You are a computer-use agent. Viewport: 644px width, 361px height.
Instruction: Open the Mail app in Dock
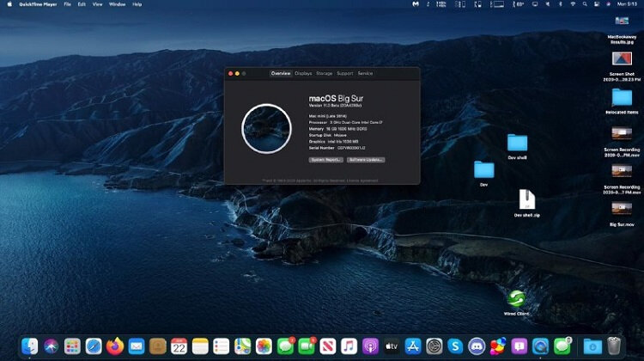[137, 346]
